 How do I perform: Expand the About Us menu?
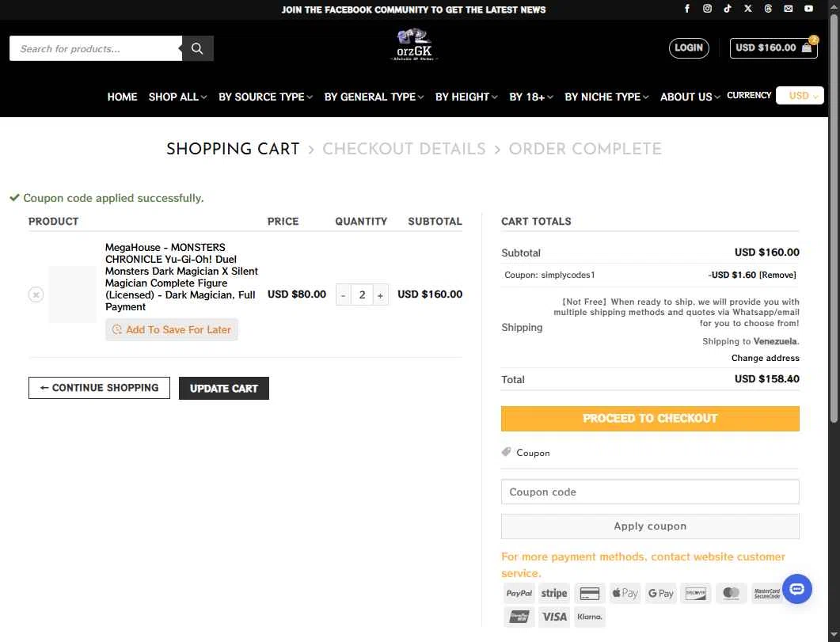pos(690,97)
